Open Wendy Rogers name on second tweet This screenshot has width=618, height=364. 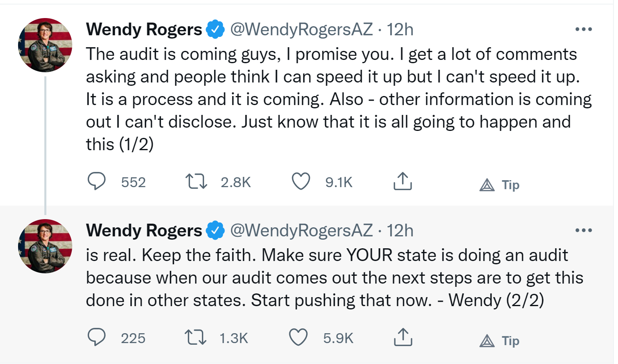[144, 231]
